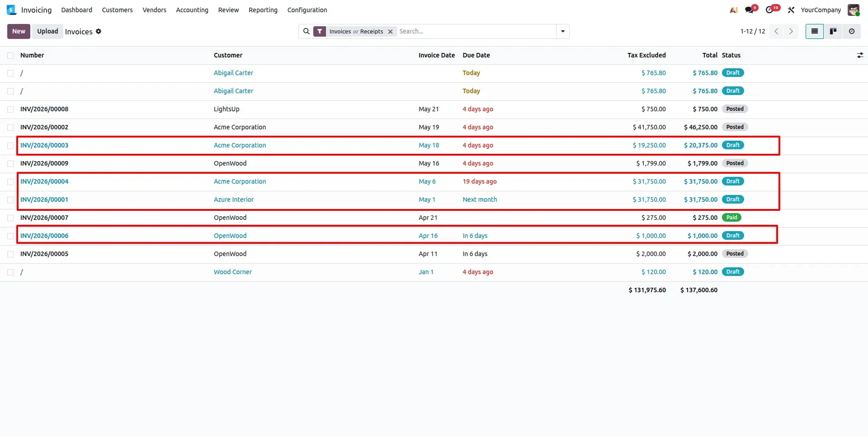The height and width of the screenshot is (437, 868).
Task: Open the debug tools wrench icon
Action: 791,10
